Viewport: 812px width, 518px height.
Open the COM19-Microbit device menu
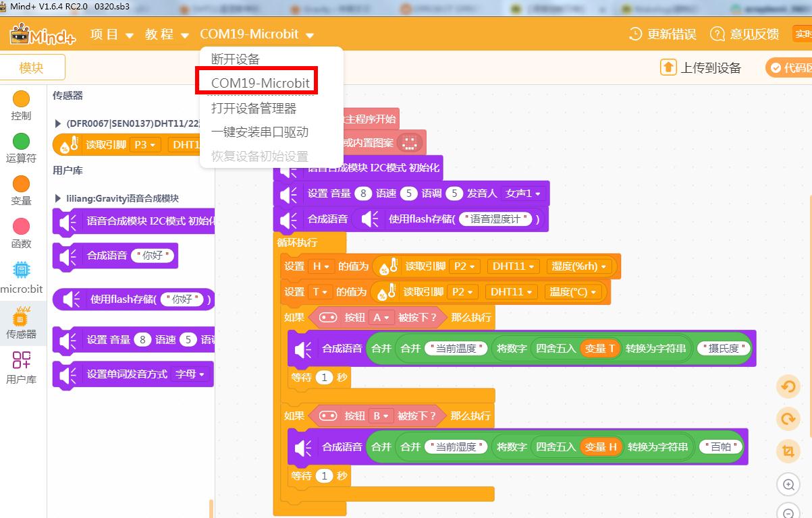256,34
